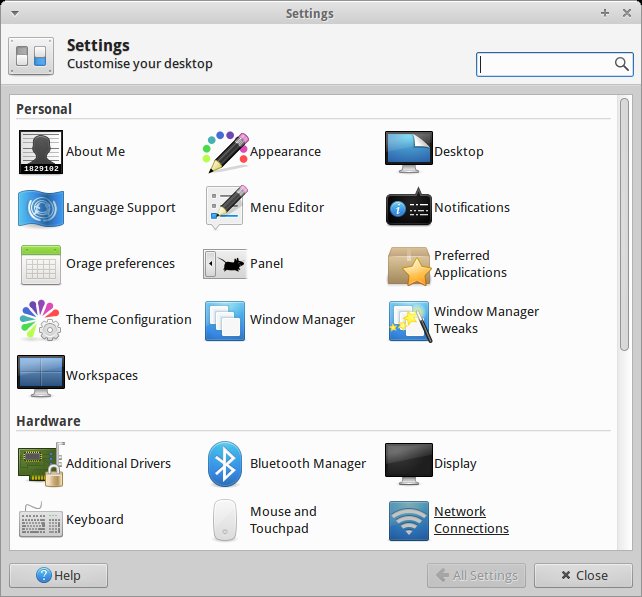Open the About Me icon
Viewport: 642px width, 597px height.
point(41,152)
